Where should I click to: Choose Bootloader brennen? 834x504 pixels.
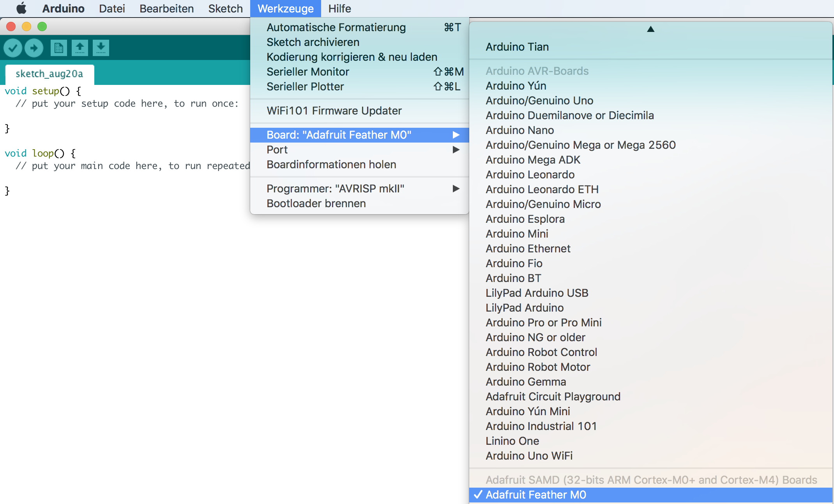[x=359, y=203]
